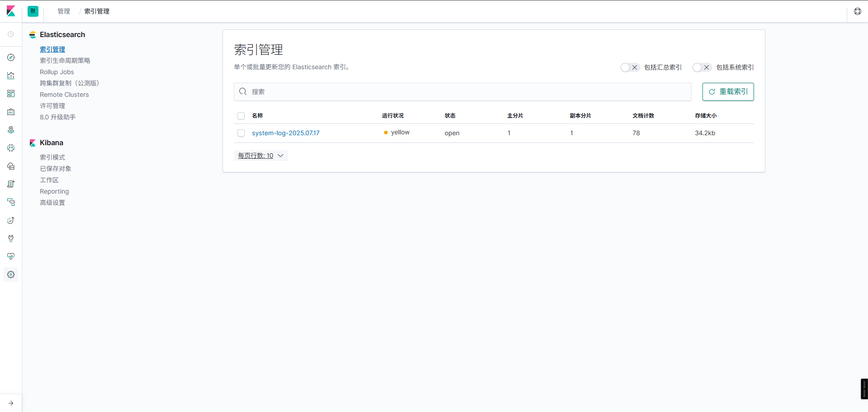Select the Maps icon in the sidebar
The height and width of the screenshot is (412, 868).
click(11, 130)
